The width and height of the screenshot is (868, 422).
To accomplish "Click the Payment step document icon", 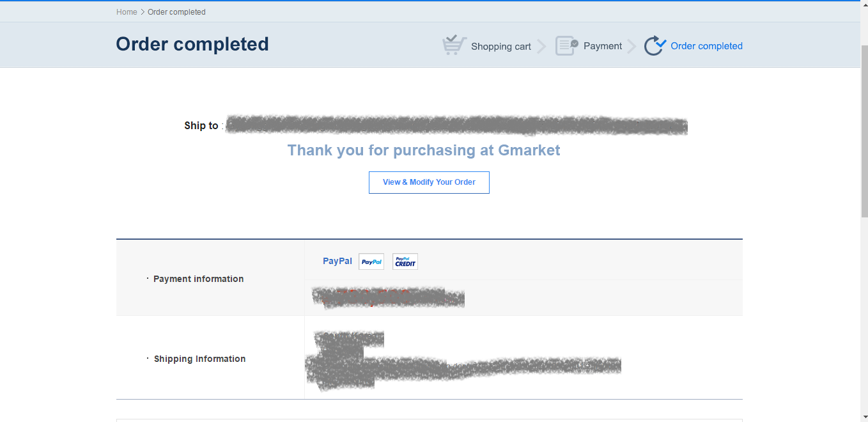I will [566, 45].
